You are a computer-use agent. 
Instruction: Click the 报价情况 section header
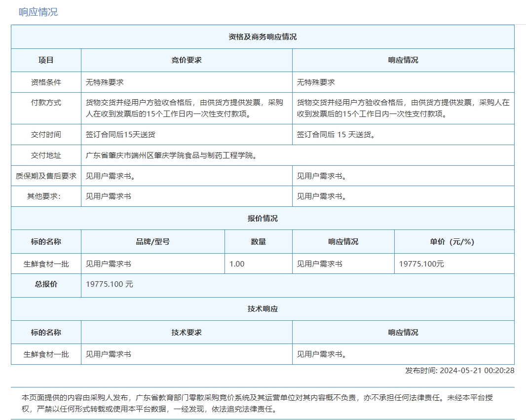[x=263, y=218]
